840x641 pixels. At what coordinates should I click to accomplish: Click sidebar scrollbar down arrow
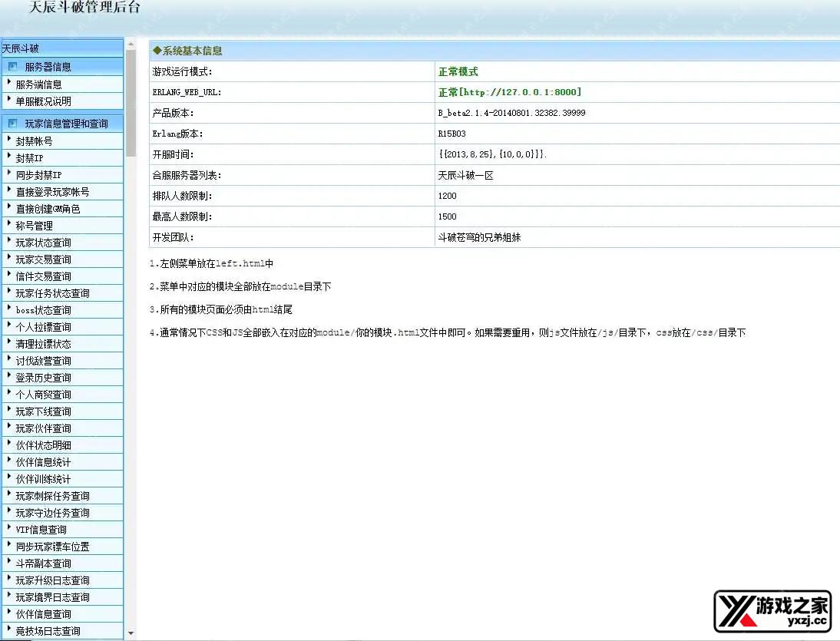pyautogui.click(x=131, y=633)
